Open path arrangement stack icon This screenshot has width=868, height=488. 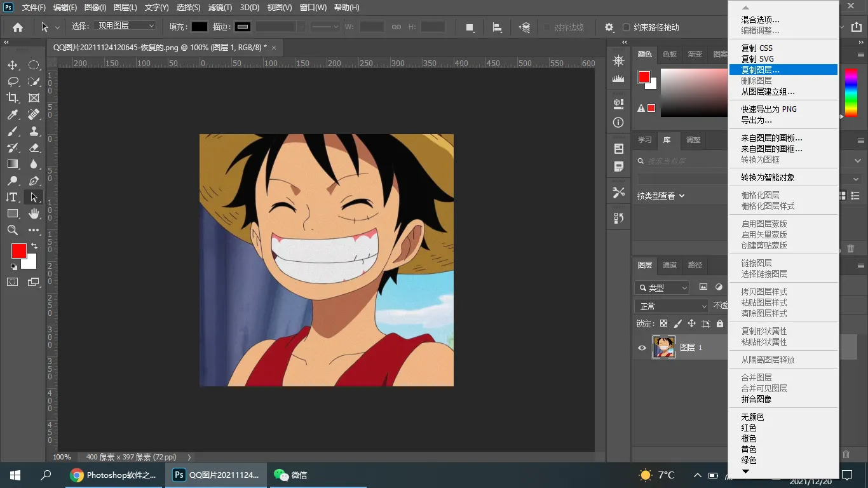524,27
